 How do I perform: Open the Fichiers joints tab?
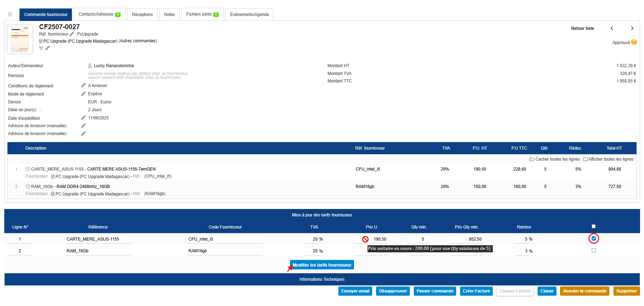[x=202, y=15]
